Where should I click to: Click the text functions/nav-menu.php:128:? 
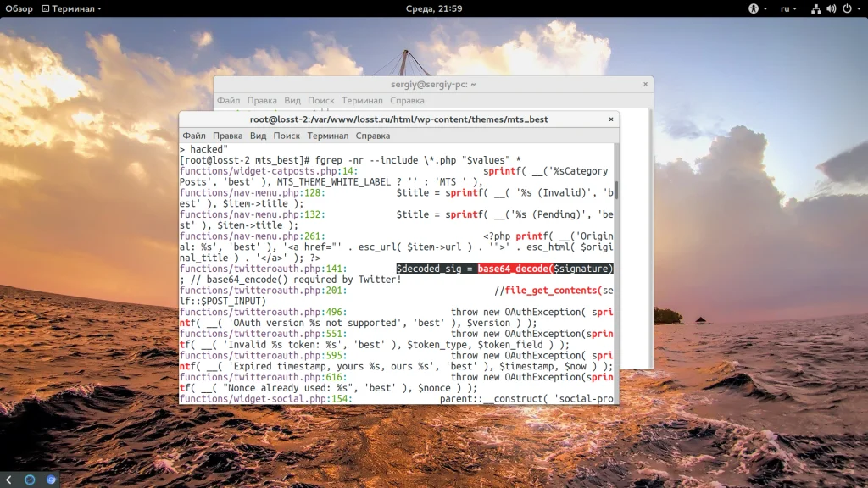[253, 192]
